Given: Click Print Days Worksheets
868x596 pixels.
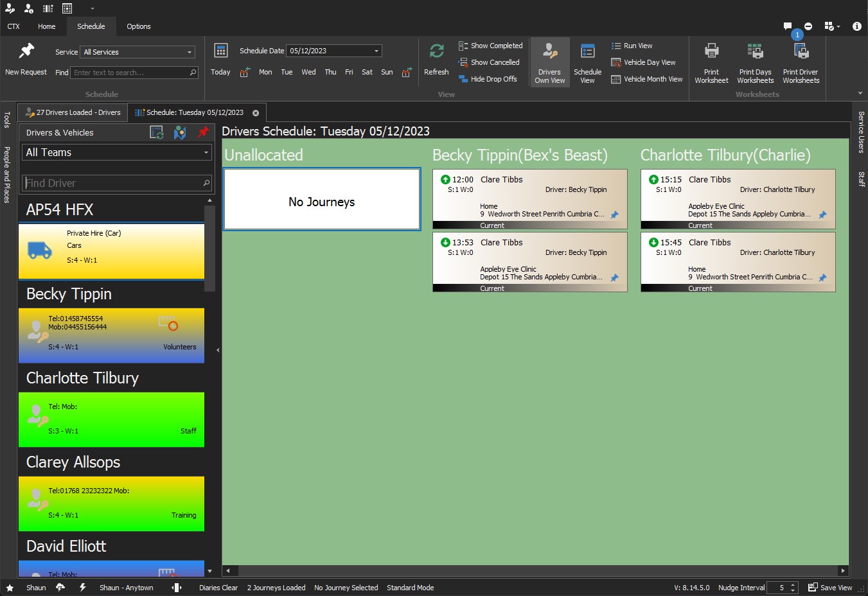Looking at the screenshot, I should 755,62.
